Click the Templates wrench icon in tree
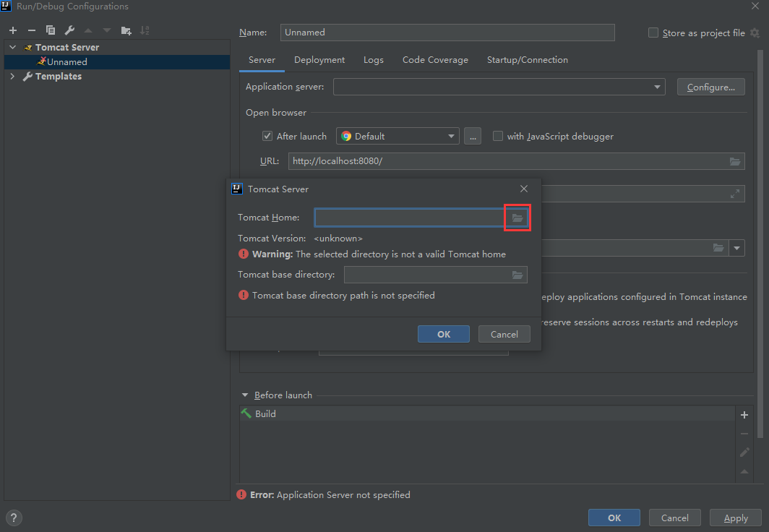This screenshot has height=532, width=769. pos(28,77)
